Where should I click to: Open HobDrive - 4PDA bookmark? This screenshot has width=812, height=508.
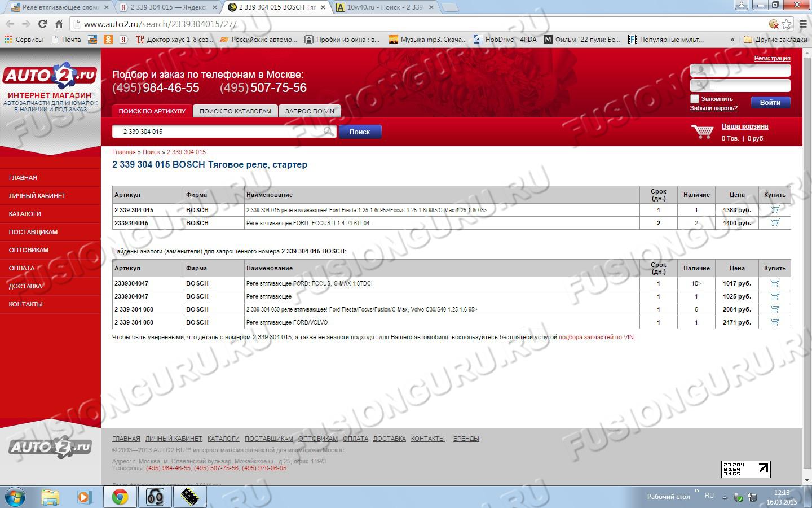coord(505,40)
